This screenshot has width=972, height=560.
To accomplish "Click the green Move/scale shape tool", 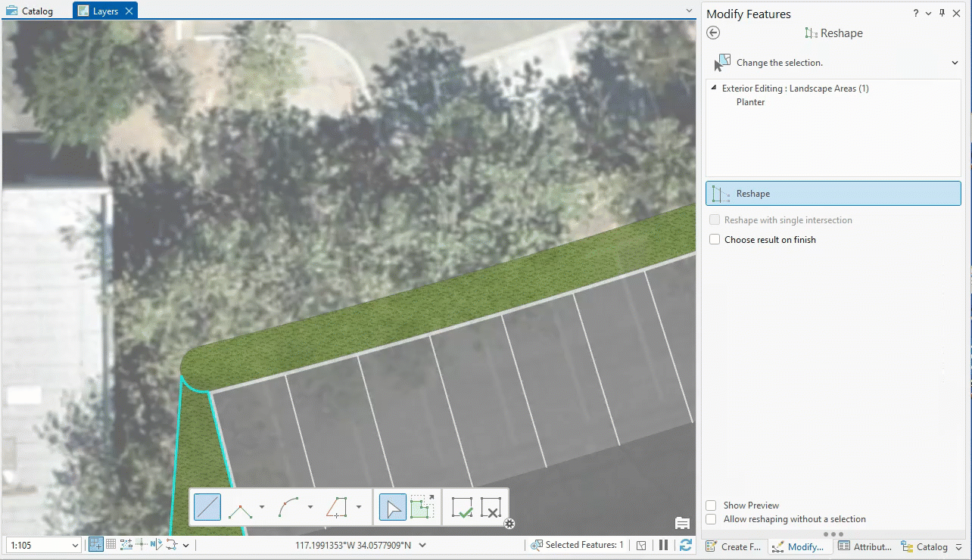I will [x=422, y=507].
